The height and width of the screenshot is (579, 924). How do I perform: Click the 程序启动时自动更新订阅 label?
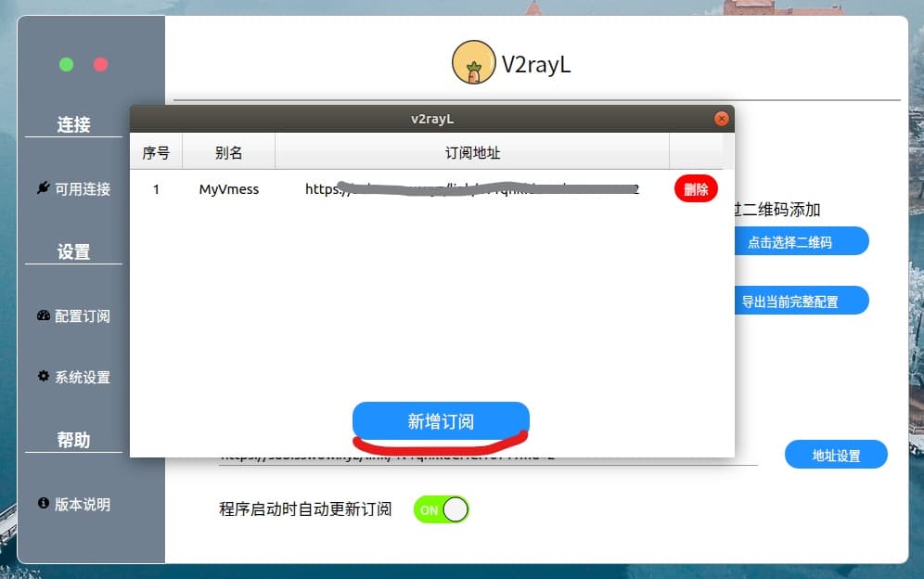[x=305, y=508]
